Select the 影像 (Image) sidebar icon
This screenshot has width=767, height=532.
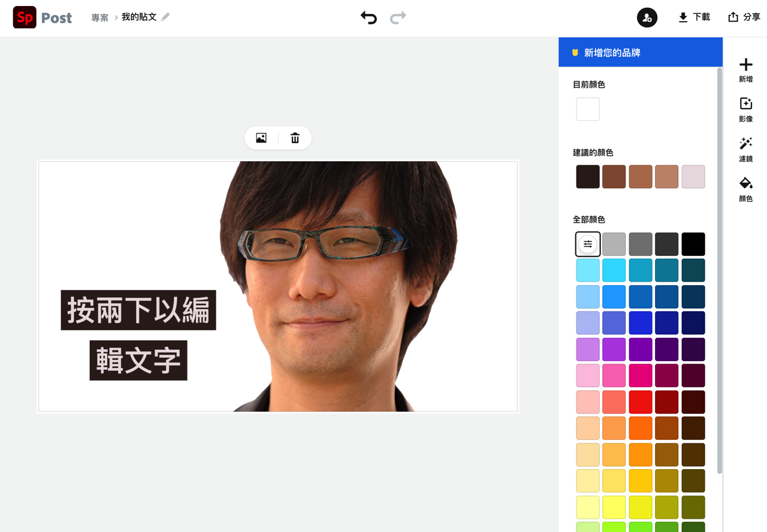click(745, 110)
